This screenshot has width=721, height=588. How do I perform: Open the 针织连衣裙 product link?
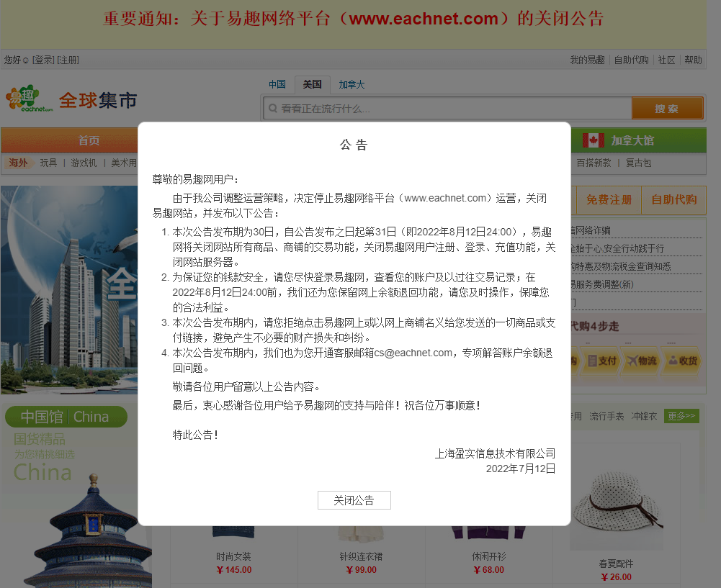click(x=361, y=557)
